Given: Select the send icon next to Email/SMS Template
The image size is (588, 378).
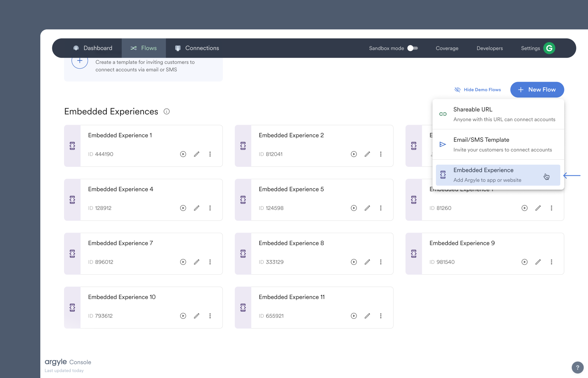Looking at the screenshot, I should [x=443, y=144].
